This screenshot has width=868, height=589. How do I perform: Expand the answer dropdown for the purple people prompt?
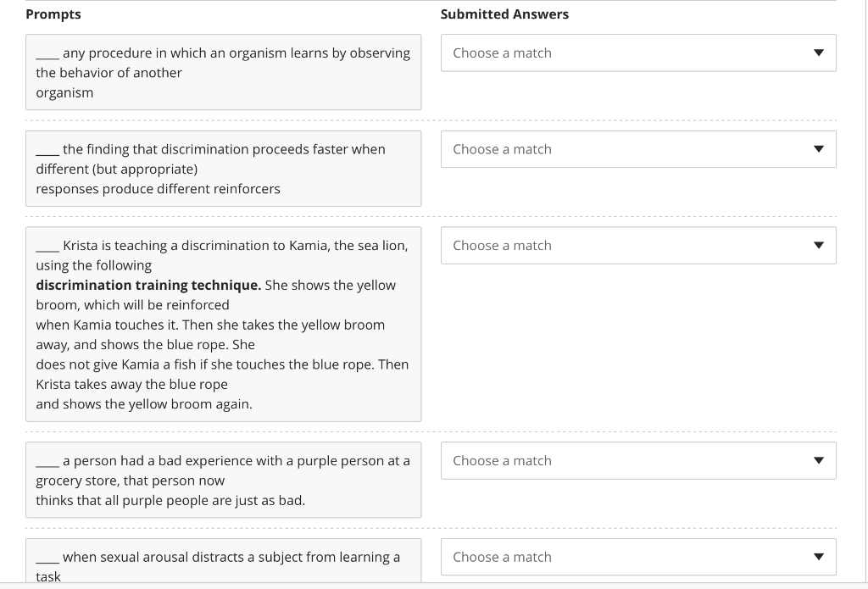point(638,460)
